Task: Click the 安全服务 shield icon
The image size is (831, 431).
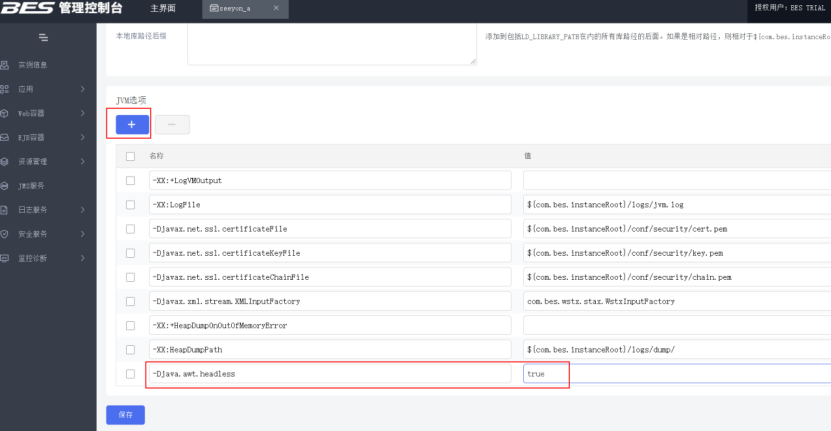Action: click(5, 233)
